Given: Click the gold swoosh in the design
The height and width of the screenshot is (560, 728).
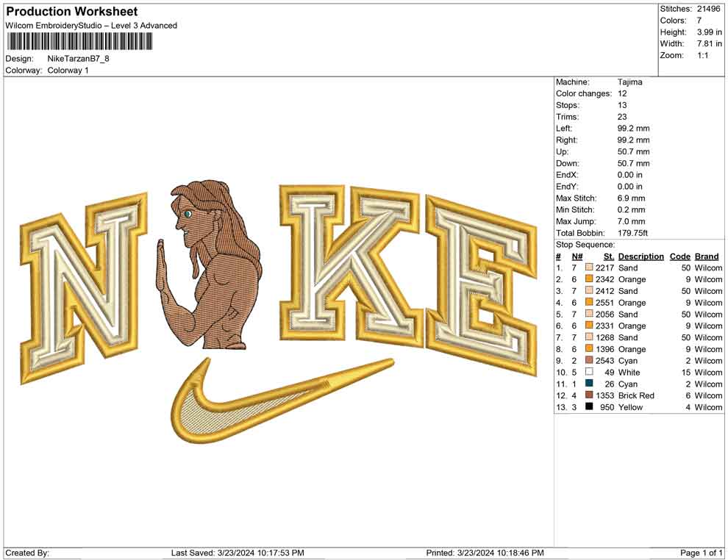Looking at the screenshot, I should point(282,401).
